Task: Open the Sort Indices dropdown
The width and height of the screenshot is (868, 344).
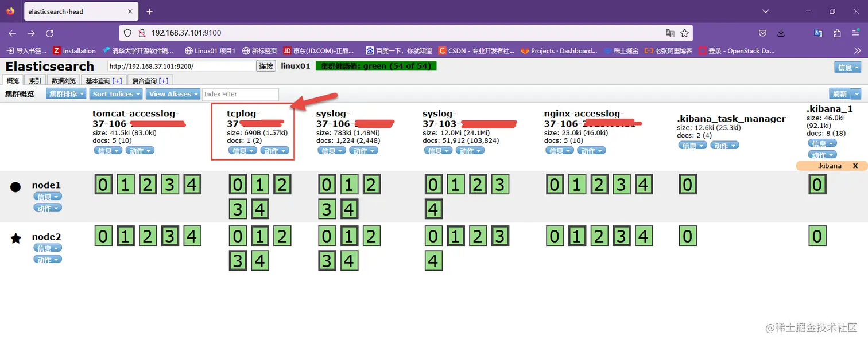Action: point(117,94)
